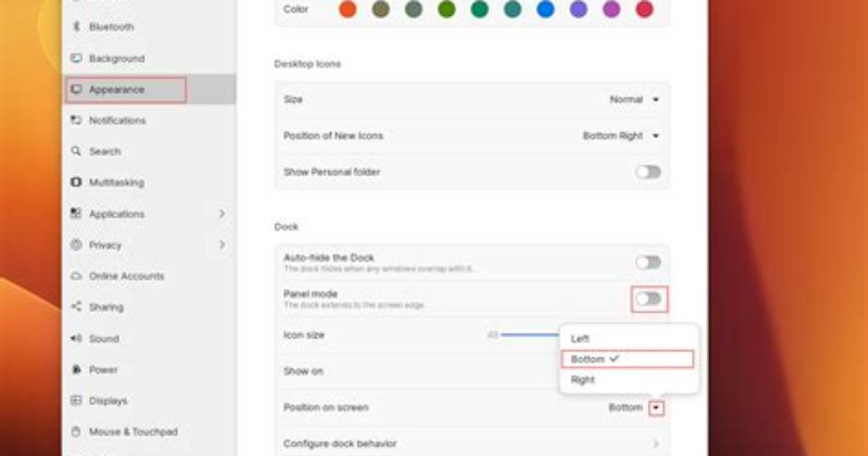Click the Applications grid icon
Screen dimensions: 868x456
point(76,213)
